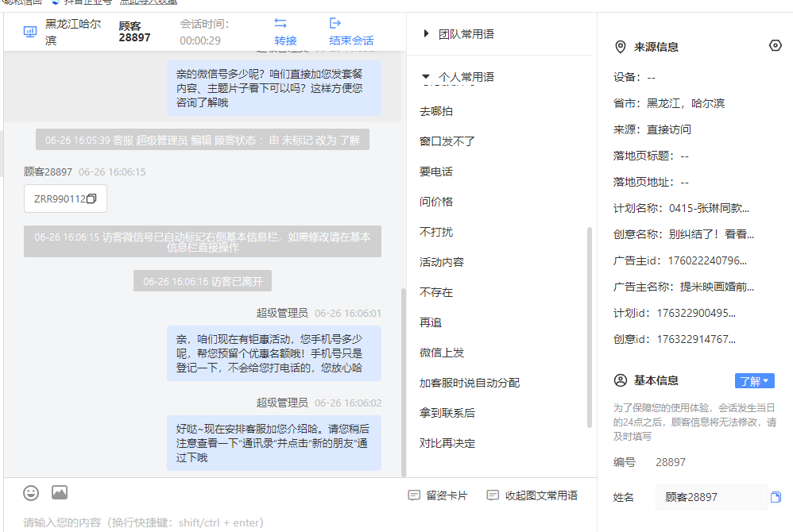Viewport: 793px width, 532px height.
Task: Click the hexagon settings icon in 来源信息
Action: pyautogui.click(x=776, y=46)
